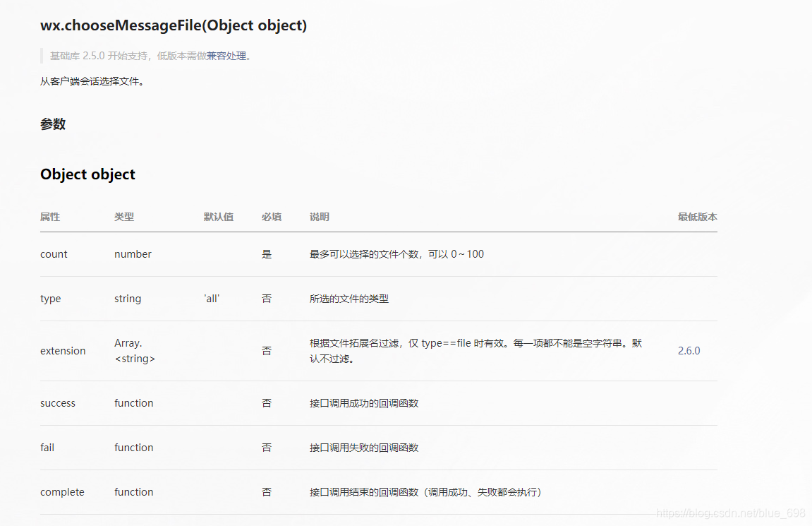This screenshot has width=812, height=526.
Task: Click the 最低版本 column header
Action: (x=698, y=217)
